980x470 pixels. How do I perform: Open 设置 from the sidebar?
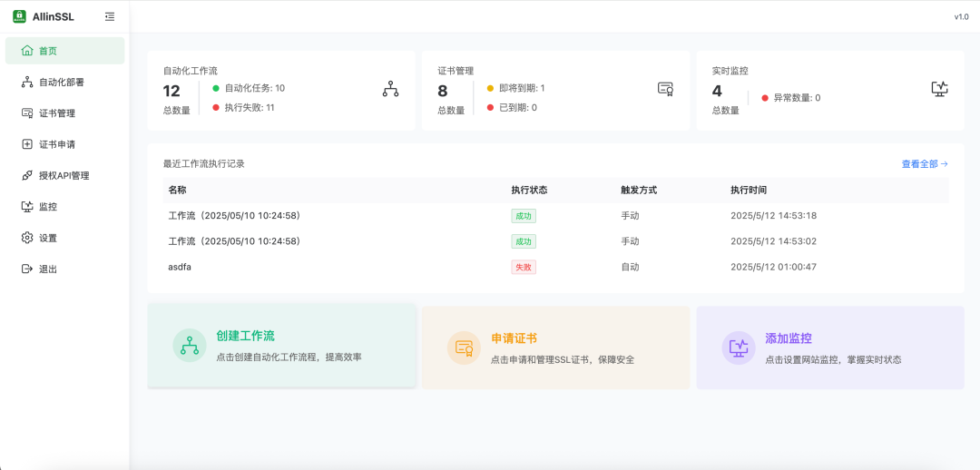pos(65,238)
